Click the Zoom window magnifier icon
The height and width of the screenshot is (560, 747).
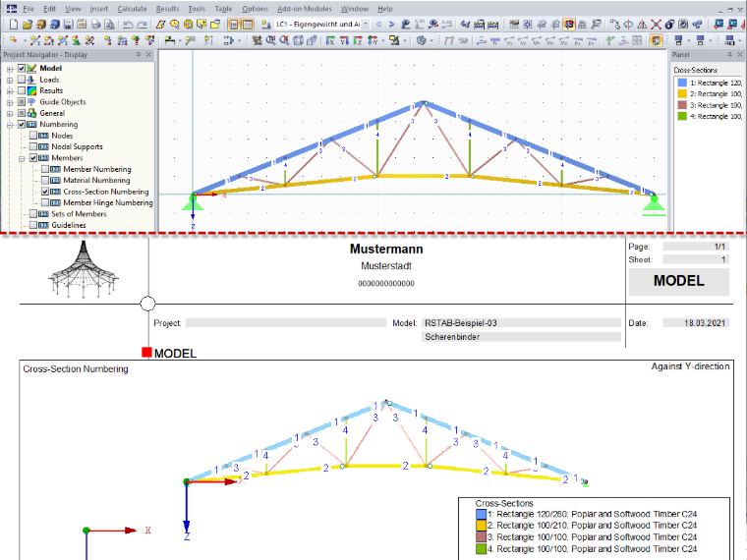[x=270, y=40]
